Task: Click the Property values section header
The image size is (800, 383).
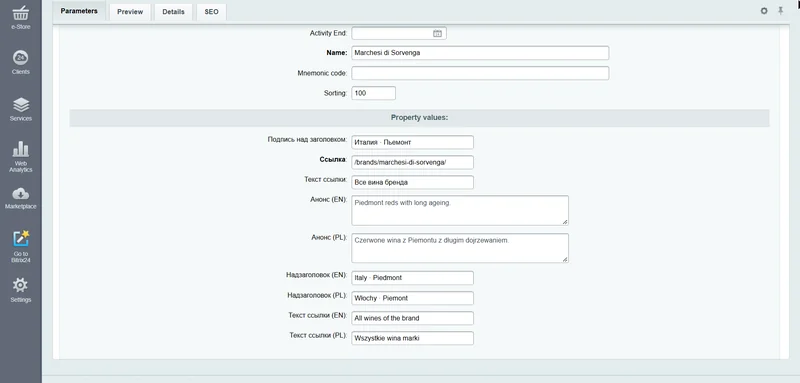Action: coord(419,118)
